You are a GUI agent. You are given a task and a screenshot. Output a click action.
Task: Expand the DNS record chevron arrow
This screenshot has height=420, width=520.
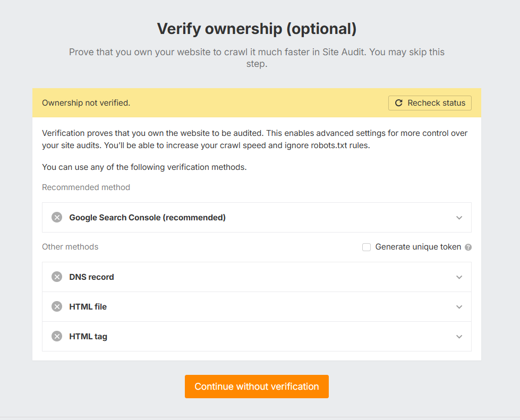(x=459, y=277)
